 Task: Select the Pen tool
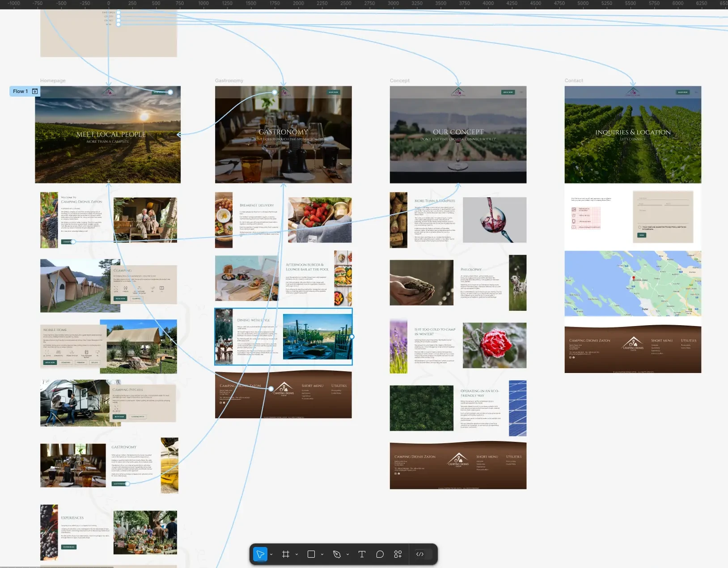[337, 554]
